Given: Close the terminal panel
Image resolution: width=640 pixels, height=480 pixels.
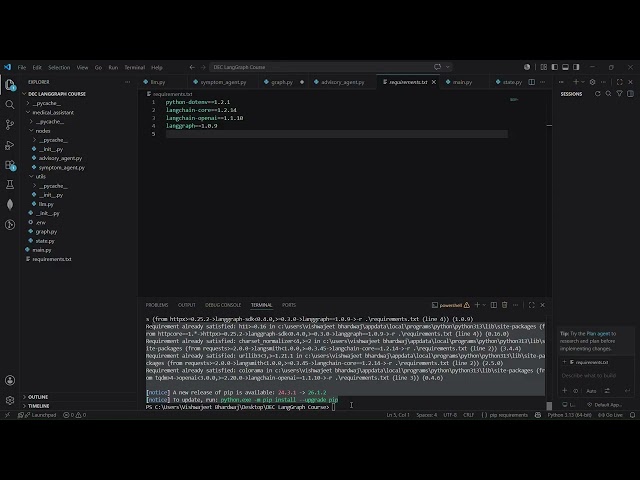Looking at the screenshot, I should tap(542, 305).
